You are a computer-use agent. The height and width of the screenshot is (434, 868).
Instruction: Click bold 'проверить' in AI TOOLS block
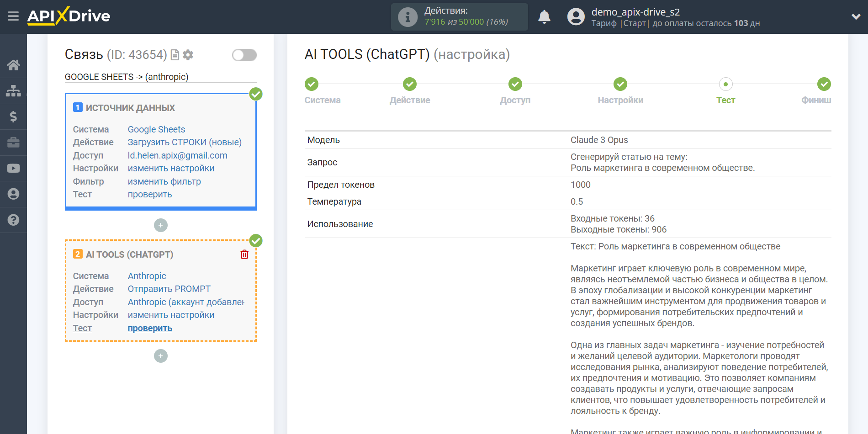(x=150, y=328)
